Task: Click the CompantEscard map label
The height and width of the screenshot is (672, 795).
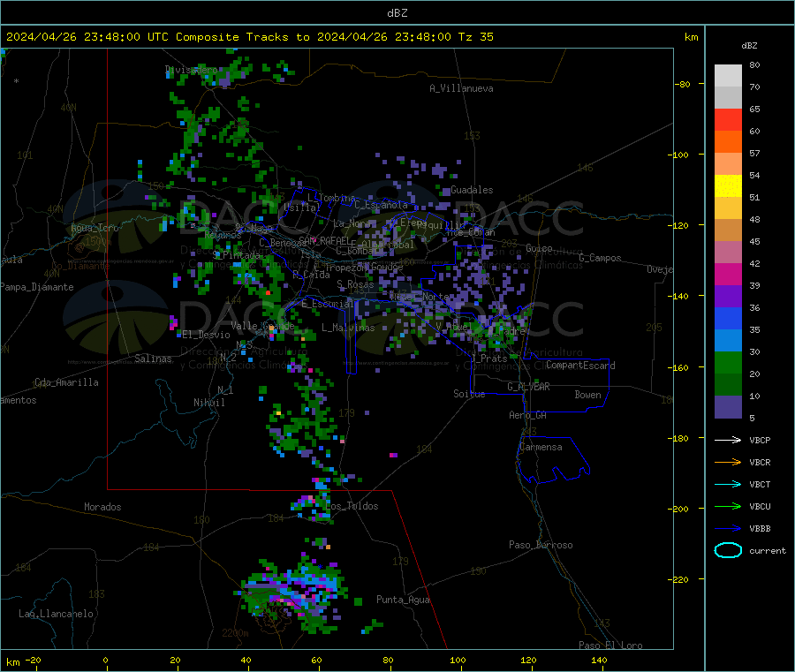Action: (580, 366)
